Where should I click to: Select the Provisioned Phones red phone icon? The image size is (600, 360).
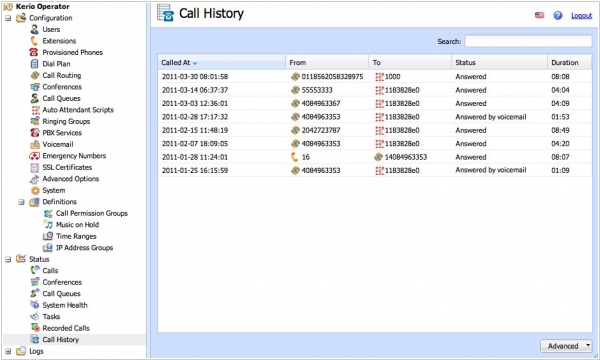34,52
